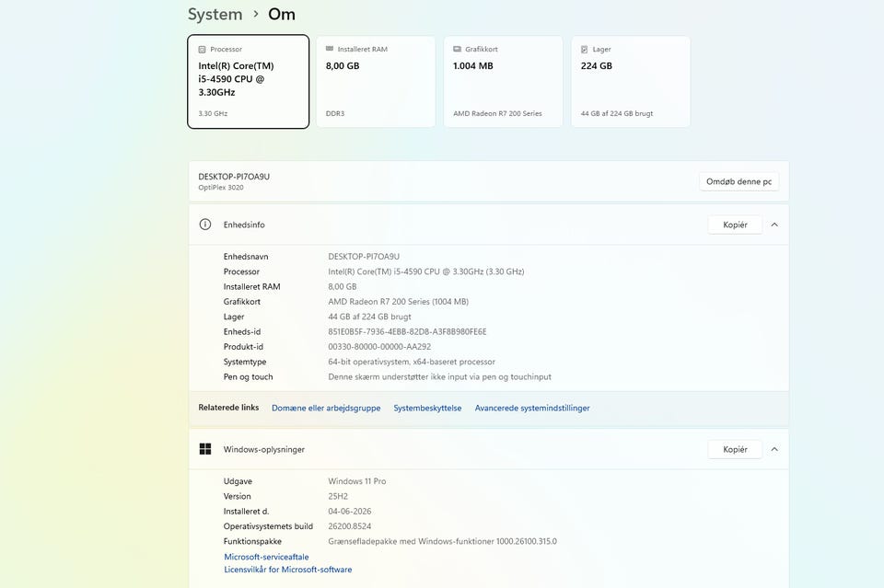
Task: Click the Lager storage icon
Action: 585,50
